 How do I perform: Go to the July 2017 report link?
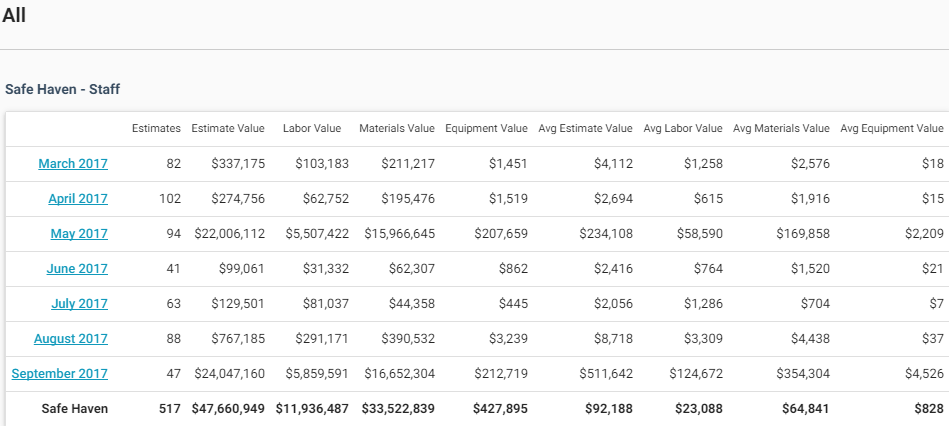79,304
